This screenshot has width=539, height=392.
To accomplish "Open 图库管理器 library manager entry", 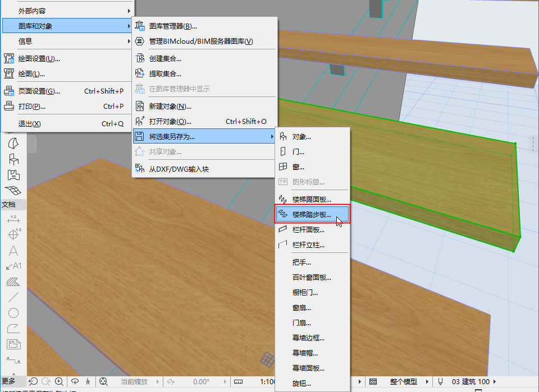I will [204, 26].
